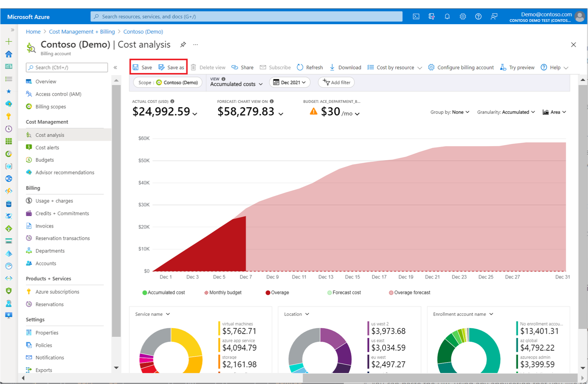Toggle the Monthly budget legend item
The height and width of the screenshot is (392, 588).
point(223,292)
